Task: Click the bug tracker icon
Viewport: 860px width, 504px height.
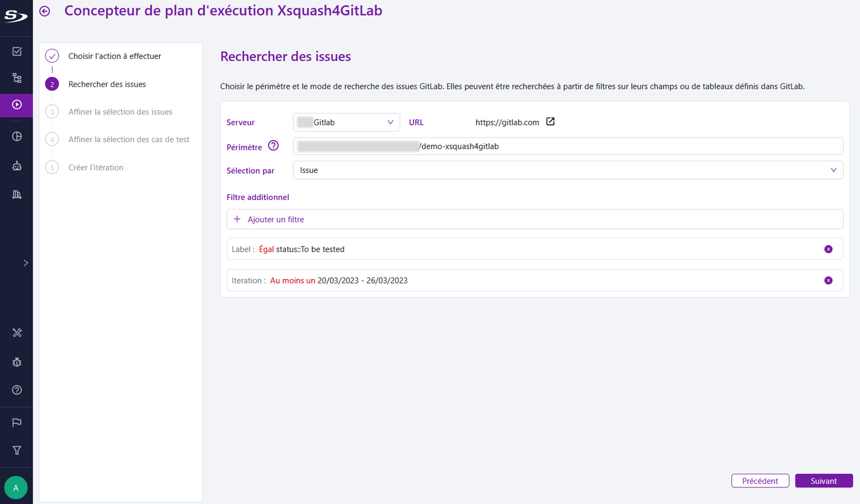Action: pos(16,362)
